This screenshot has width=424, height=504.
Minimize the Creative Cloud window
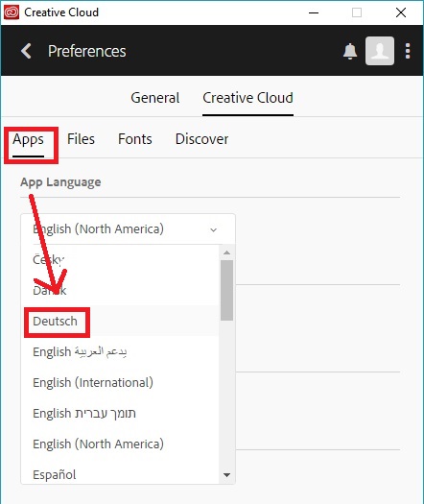click(x=314, y=12)
